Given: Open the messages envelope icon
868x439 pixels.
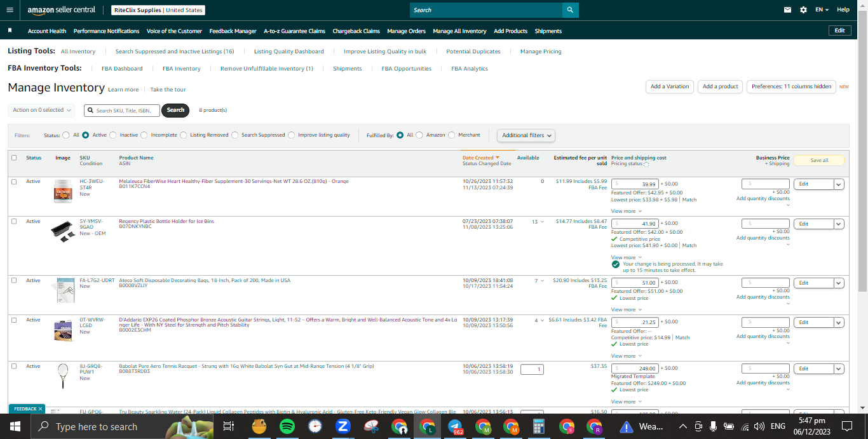Looking at the screenshot, I should (788, 10).
